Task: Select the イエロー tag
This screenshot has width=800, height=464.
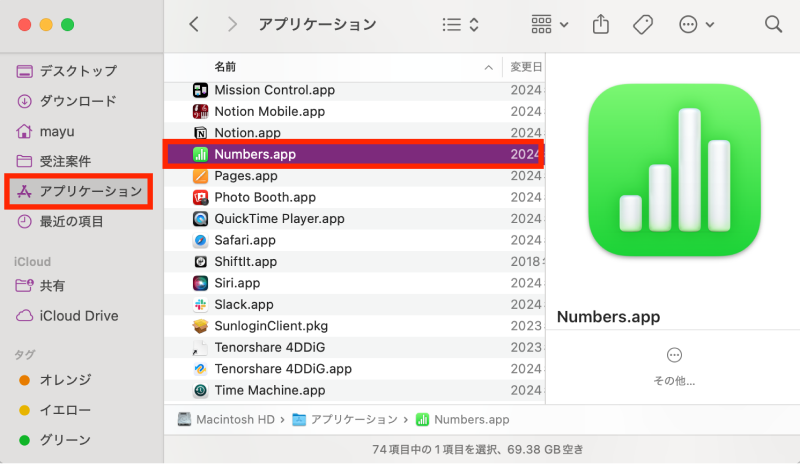Action: [55, 410]
